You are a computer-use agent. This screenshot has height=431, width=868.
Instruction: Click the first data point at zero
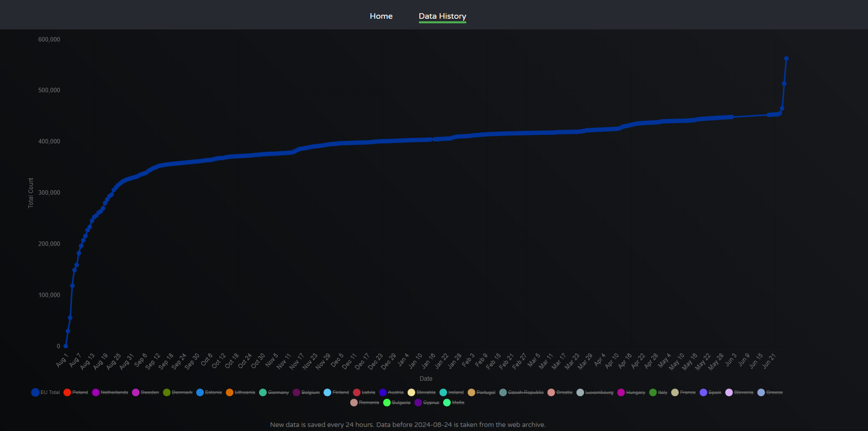tap(65, 346)
